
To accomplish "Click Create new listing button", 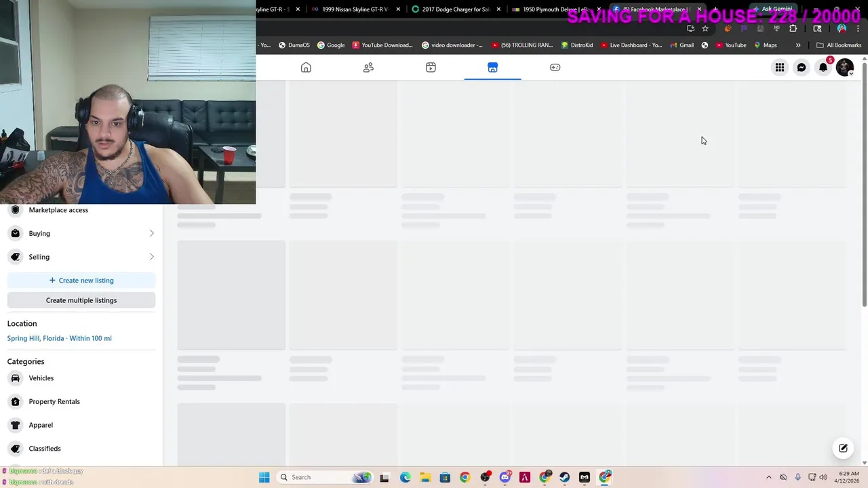I will [x=81, y=281].
